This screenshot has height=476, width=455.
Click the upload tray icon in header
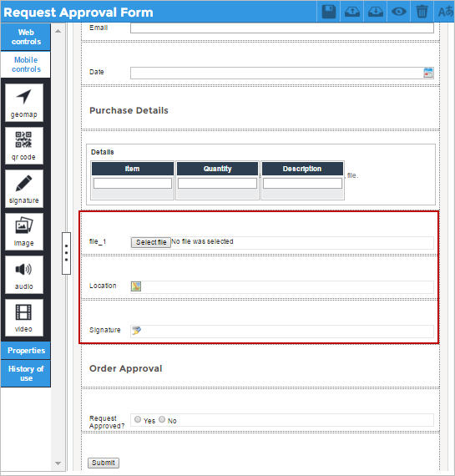[352, 12]
